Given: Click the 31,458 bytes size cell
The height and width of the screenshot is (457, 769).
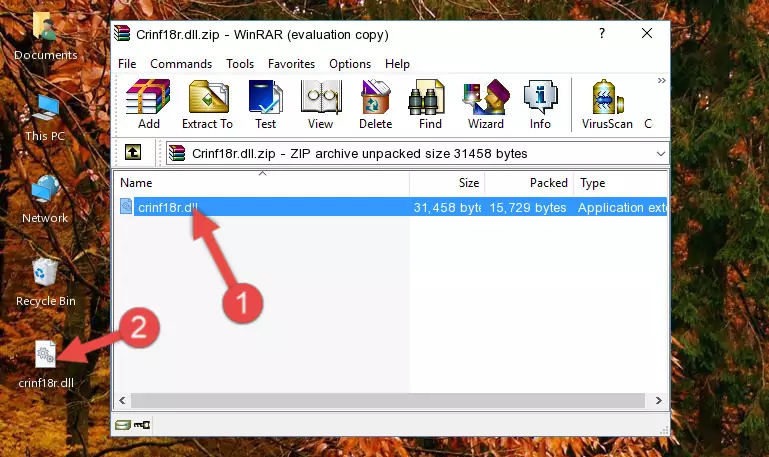Looking at the screenshot, I should [x=447, y=207].
